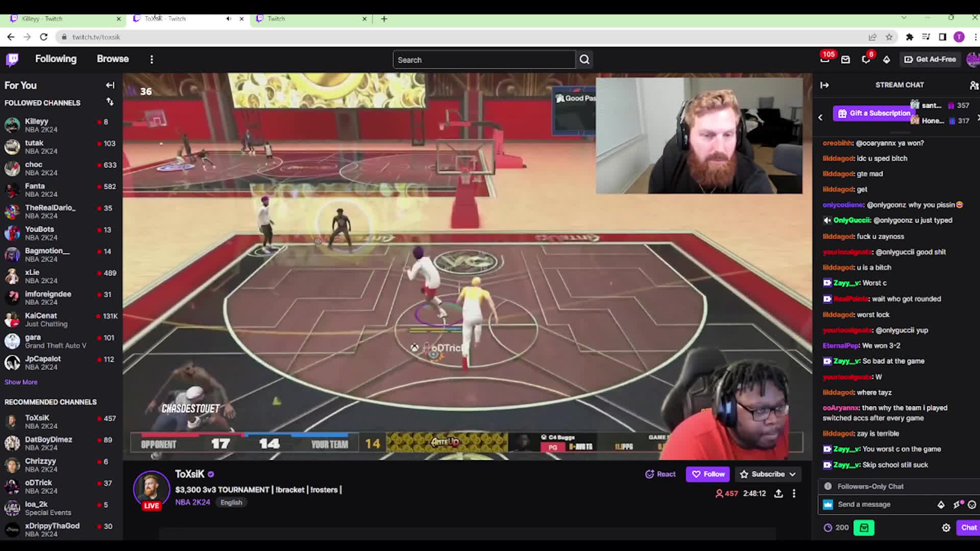
Task: Mute the ToXsiK tab audio icon
Action: pos(229,18)
